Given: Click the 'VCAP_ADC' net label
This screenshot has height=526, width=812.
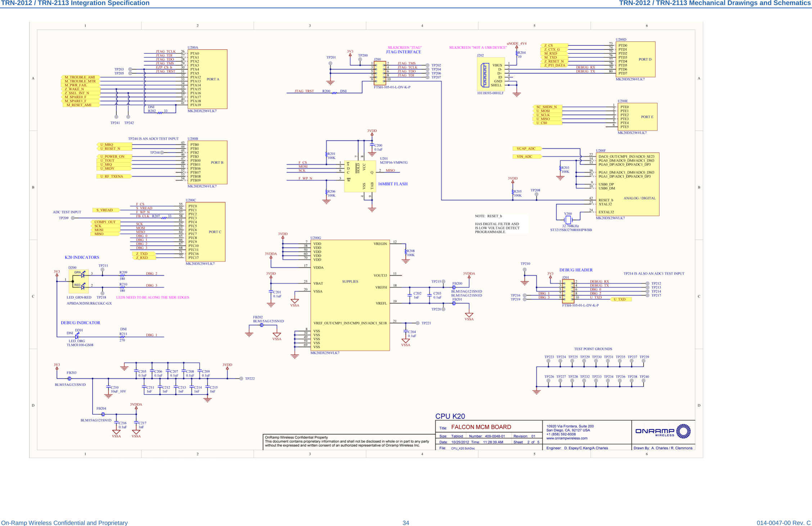Looking at the screenshot, I should [x=527, y=149].
